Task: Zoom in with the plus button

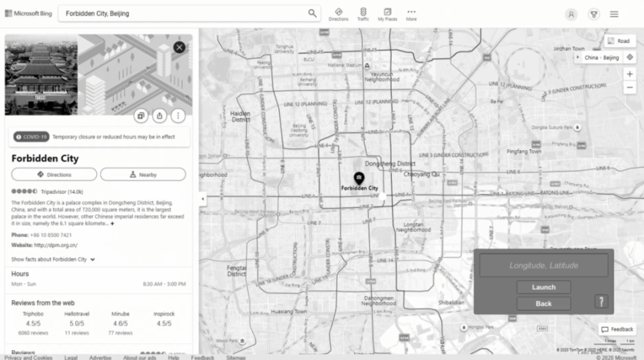Action: 630,74
